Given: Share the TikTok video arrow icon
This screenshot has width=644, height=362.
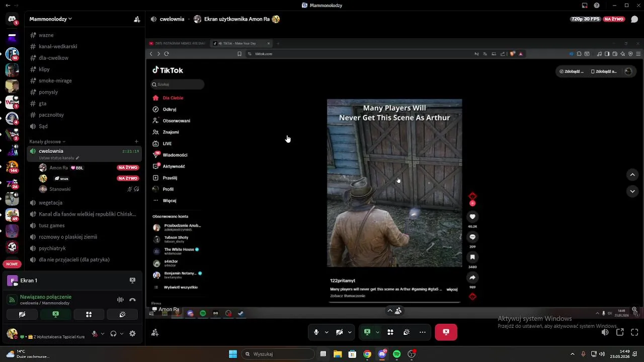Looking at the screenshot, I should coord(472,277).
